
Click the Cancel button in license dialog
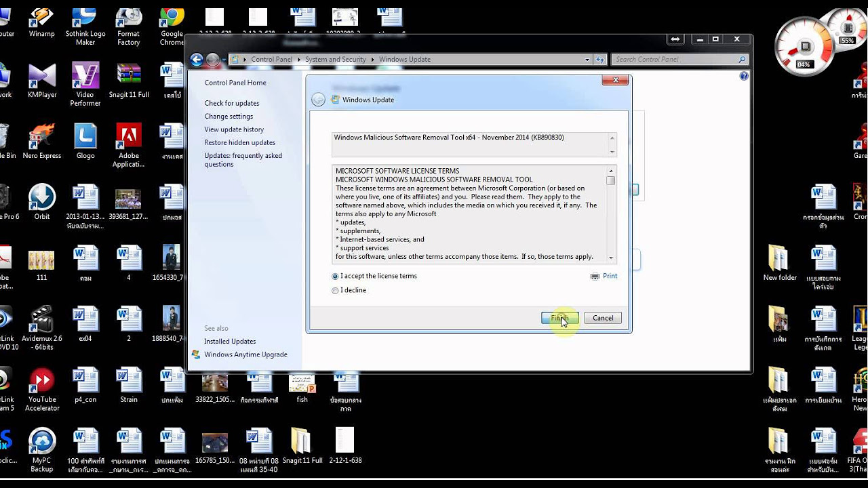(603, 318)
